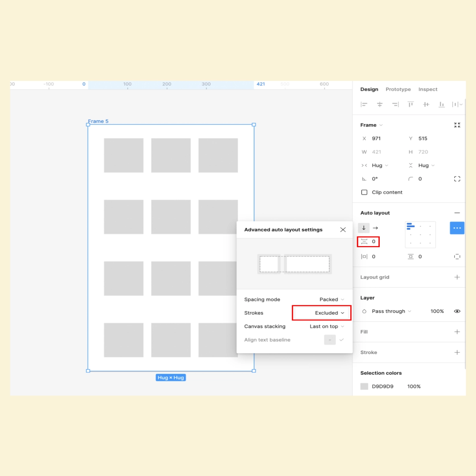
Task: Click the Layout grid section title
Action: (375, 277)
